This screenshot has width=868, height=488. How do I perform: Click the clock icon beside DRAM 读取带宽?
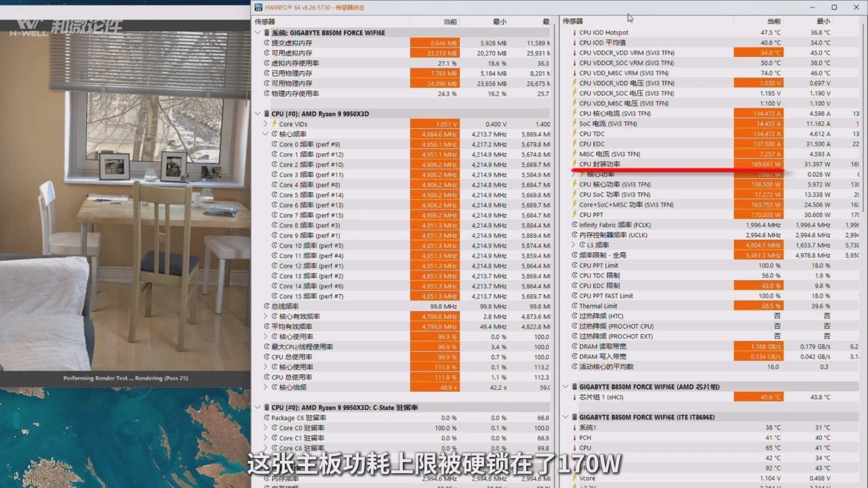(574, 347)
